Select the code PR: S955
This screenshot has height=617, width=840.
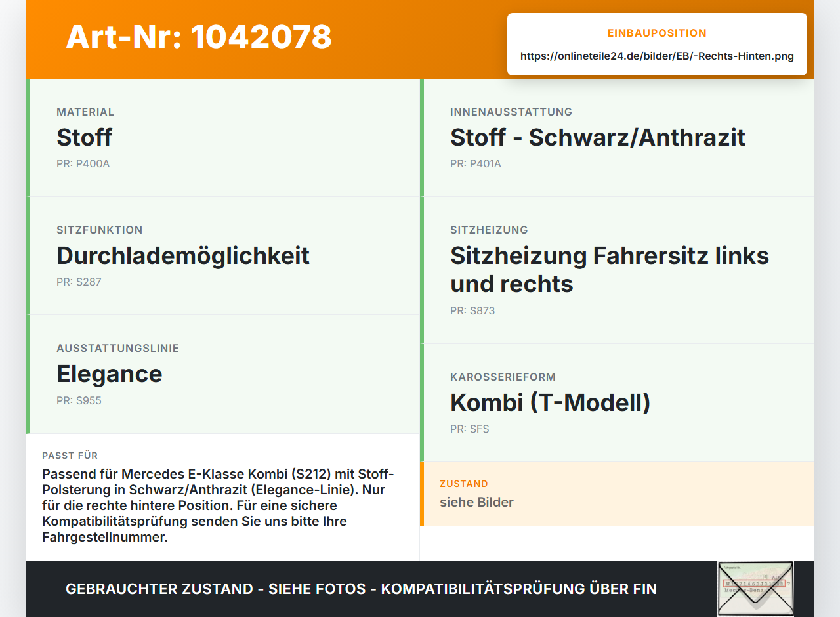pos(79,400)
